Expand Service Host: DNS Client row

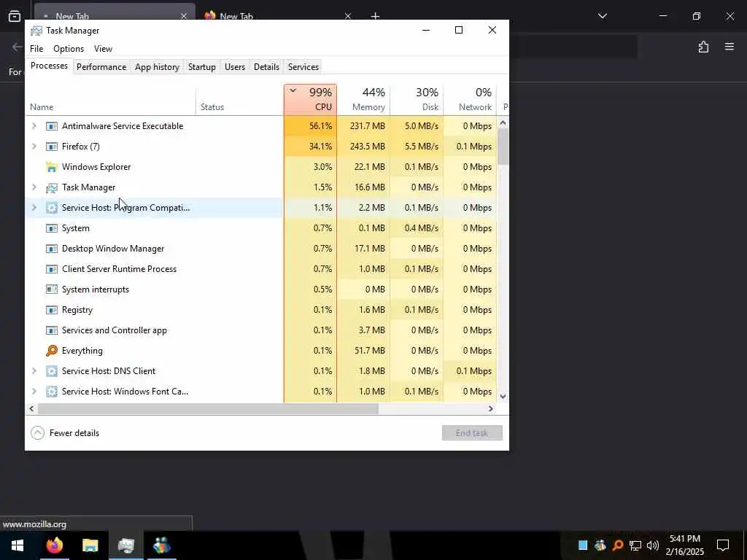coord(34,371)
